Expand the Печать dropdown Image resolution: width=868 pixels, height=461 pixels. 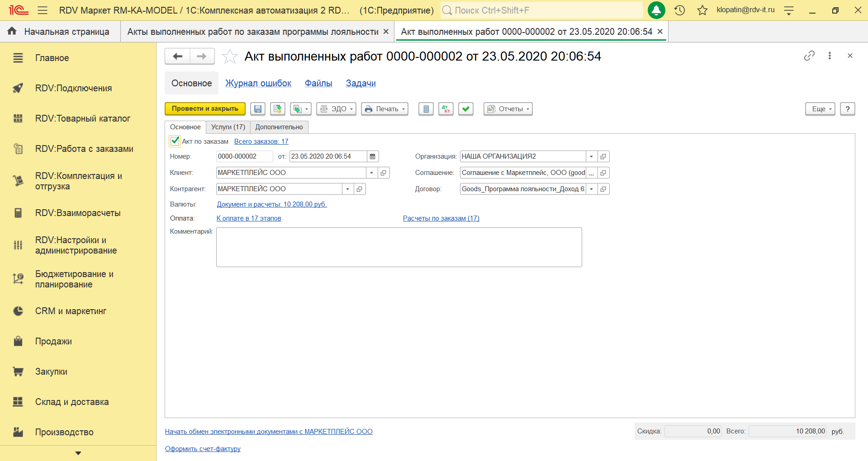click(x=385, y=109)
